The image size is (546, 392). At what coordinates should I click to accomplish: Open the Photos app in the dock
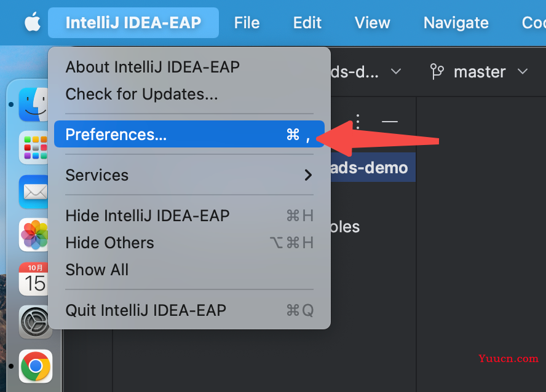coord(34,235)
